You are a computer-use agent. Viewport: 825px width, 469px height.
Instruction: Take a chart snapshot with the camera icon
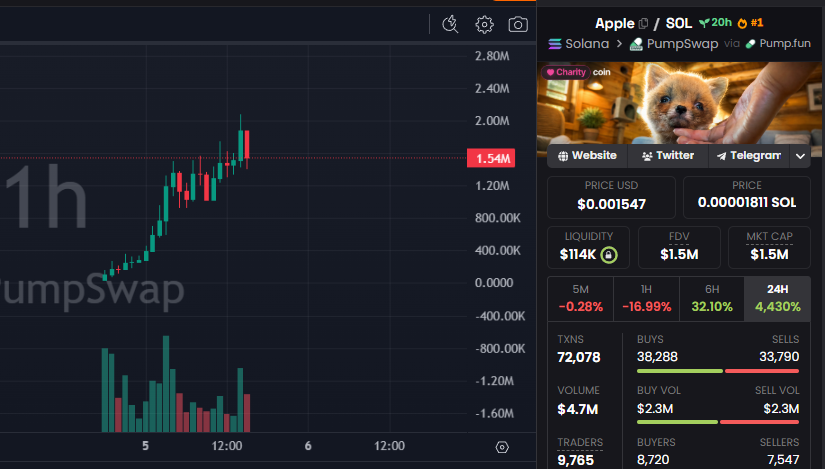pyautogui.click(x=518, y=24)
